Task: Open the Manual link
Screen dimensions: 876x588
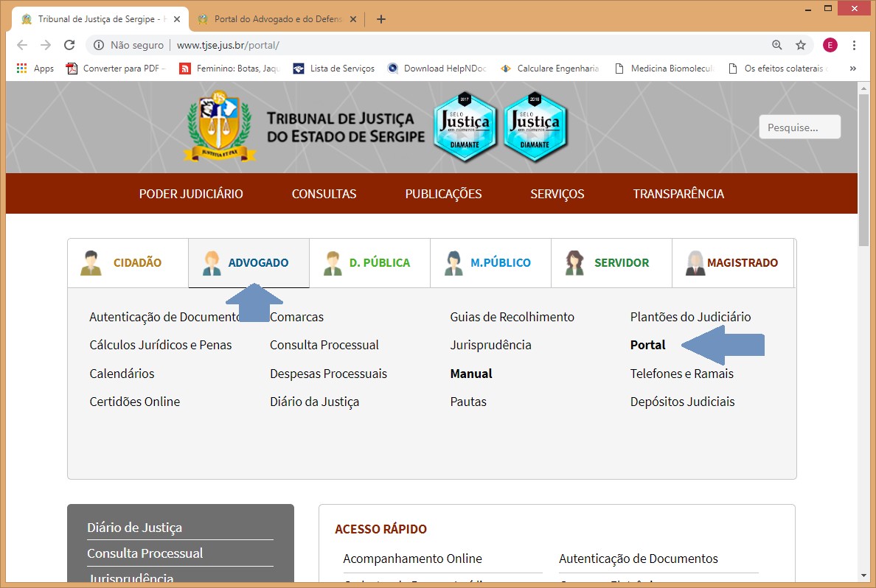Action: [471, 374]
